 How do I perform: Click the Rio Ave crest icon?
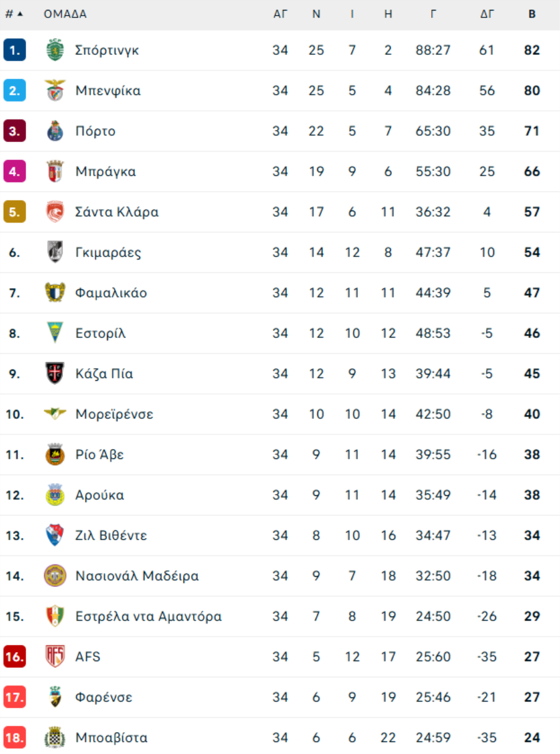click(55, 455)
